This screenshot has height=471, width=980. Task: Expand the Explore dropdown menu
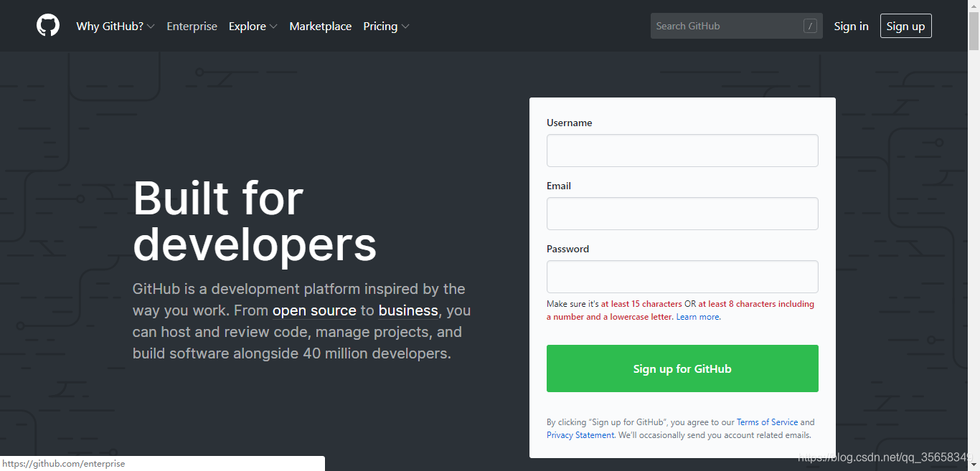[x=253, y=27]
